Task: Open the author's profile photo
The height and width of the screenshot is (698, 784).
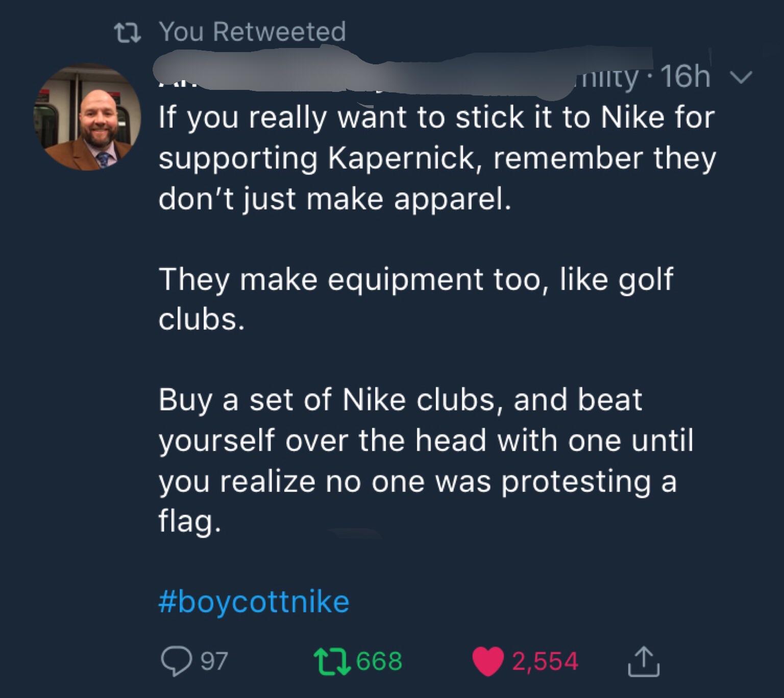Action: pyautogui.click(x=88, y=117)
